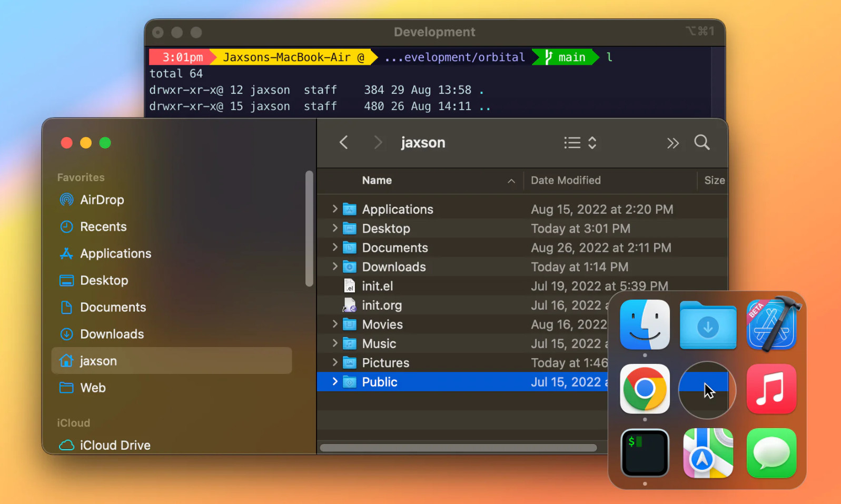The height and width of the screenshot is (504, 841).
Task: Go forward with the Finder forward arrow
Action: (378, 142)
